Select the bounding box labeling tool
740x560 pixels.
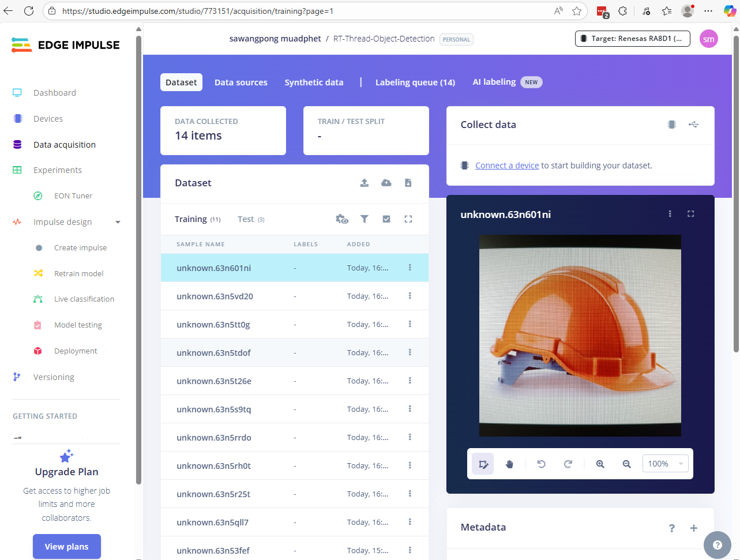click(483, 464)
